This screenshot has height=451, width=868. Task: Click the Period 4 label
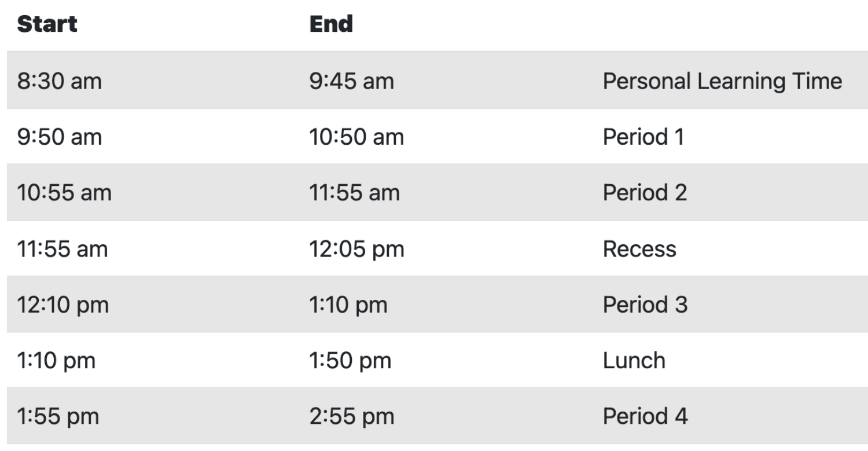[645, 416]
